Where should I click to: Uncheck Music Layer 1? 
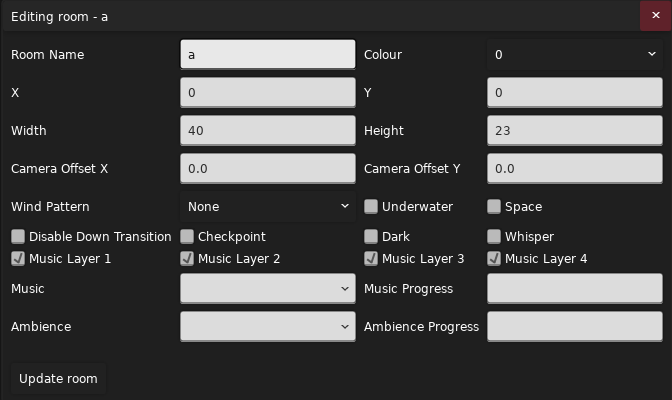pyautogui.click(x=18, y=259)
